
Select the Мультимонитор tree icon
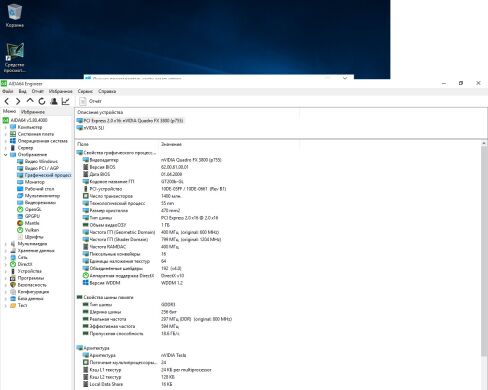pyautogui.click(x=20, y=196)
